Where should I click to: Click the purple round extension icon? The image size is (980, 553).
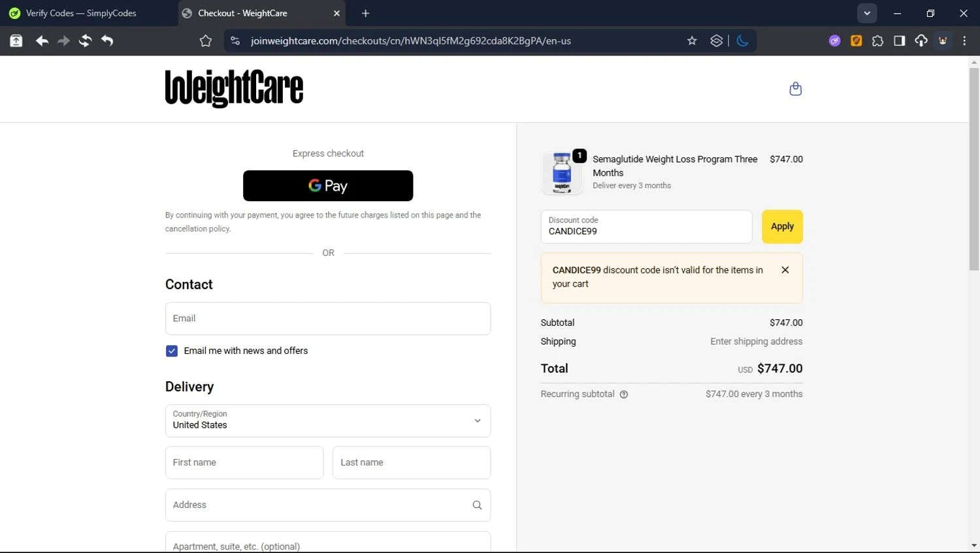[834, 40]
